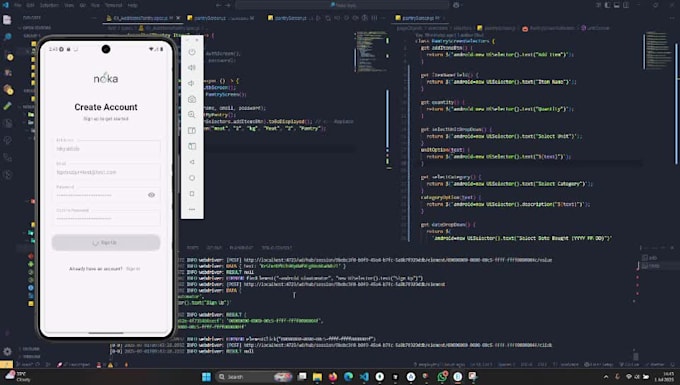Click the Sign Up button in app
680x385 pixels.
tap(106, 242)
